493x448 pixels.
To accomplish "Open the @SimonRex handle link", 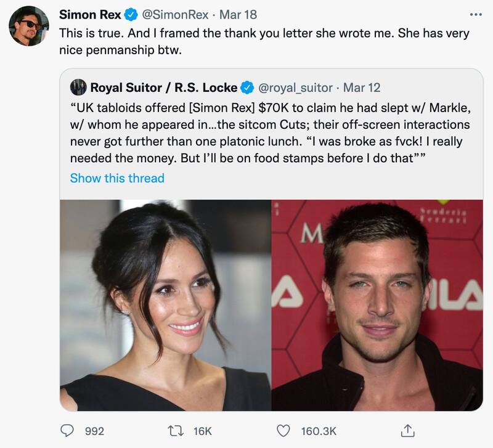I will click(x=175, y=14).
